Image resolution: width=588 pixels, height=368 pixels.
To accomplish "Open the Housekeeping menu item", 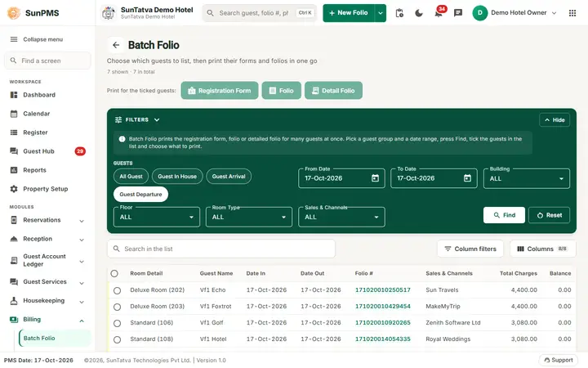I will pos(47,300).
